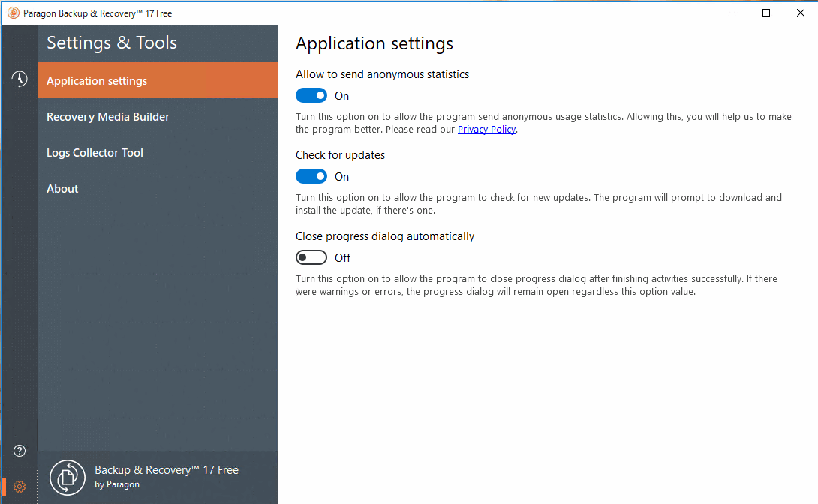
Task: Click the help question mark icon
Action: coord(20,451)
